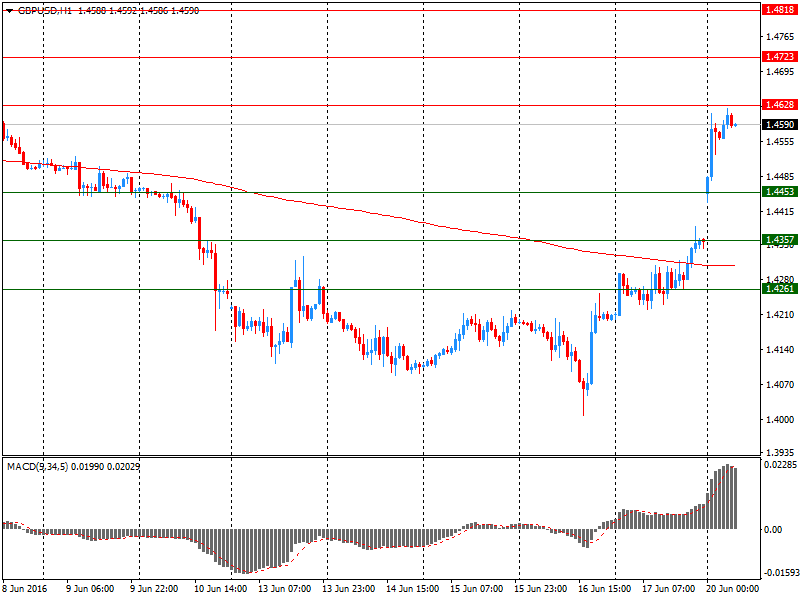Click the current price label 1.4590
The image size is (800, 600).
pyautogui.click(x=780, y=124)
